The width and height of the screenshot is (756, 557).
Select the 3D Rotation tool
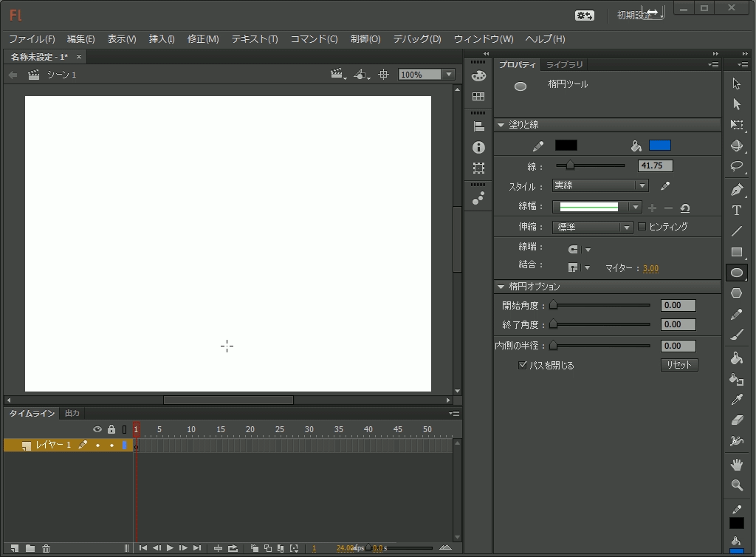tap(736, 145)
